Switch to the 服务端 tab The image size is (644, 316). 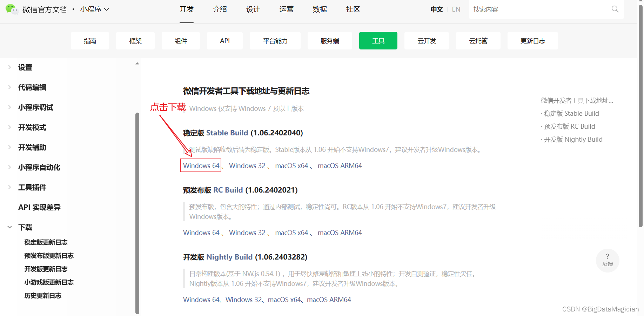(330, 41)
